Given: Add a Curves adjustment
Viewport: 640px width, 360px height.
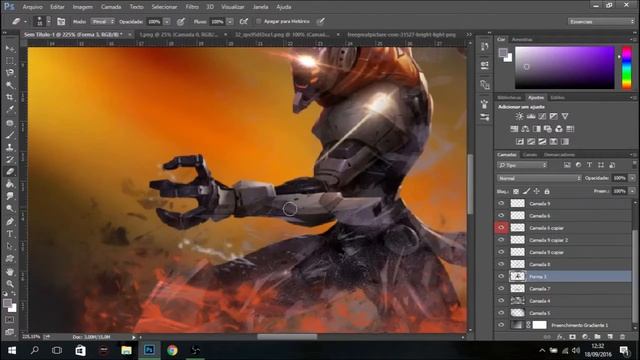Looking at the screenshot, I should coord(542,116).
